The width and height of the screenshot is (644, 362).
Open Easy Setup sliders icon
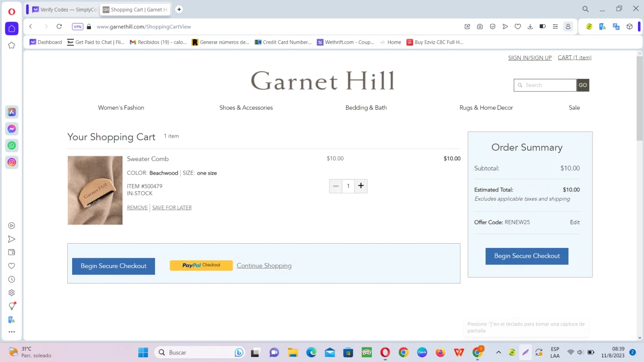click(x=555, y=27)
